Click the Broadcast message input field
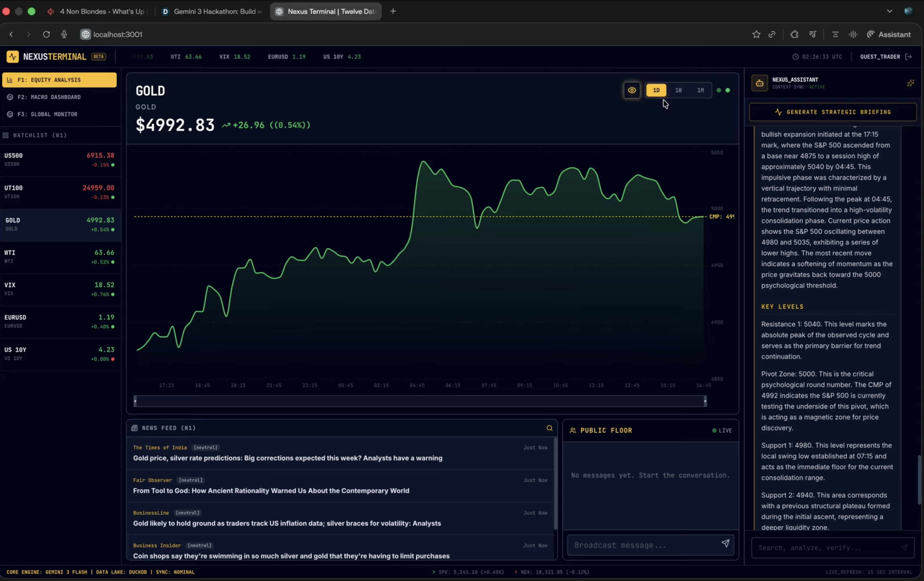This screenshot has width=924, height=581. pos(641,545)
